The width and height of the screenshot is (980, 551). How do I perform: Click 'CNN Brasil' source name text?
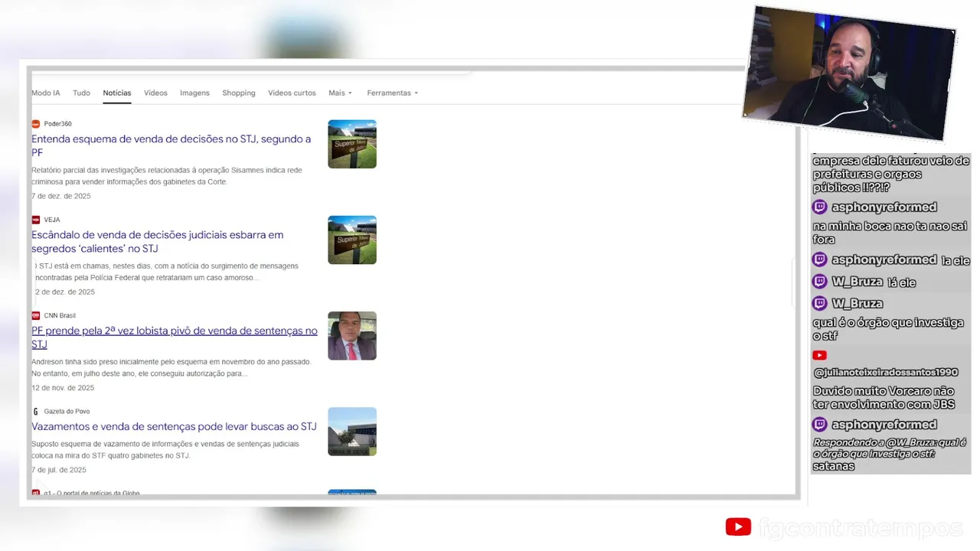coord(60,315)
